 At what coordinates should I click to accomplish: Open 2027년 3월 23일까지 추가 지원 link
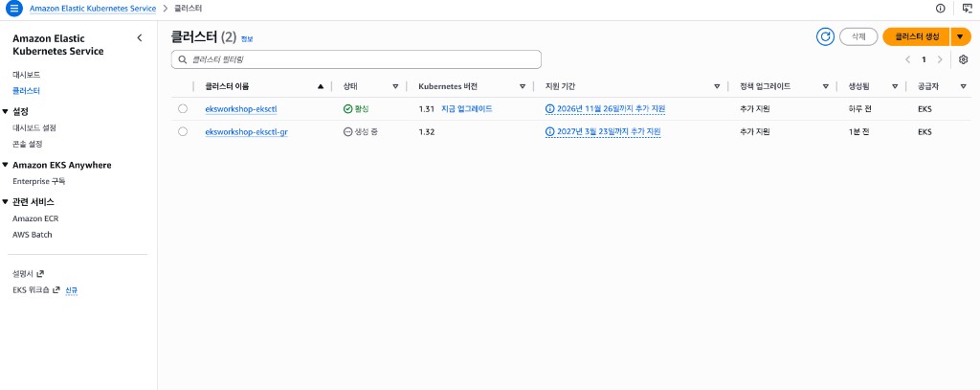click(609, 132)
